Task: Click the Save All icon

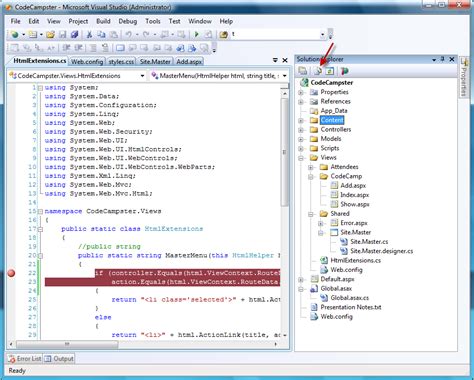Action: (74, 34)
